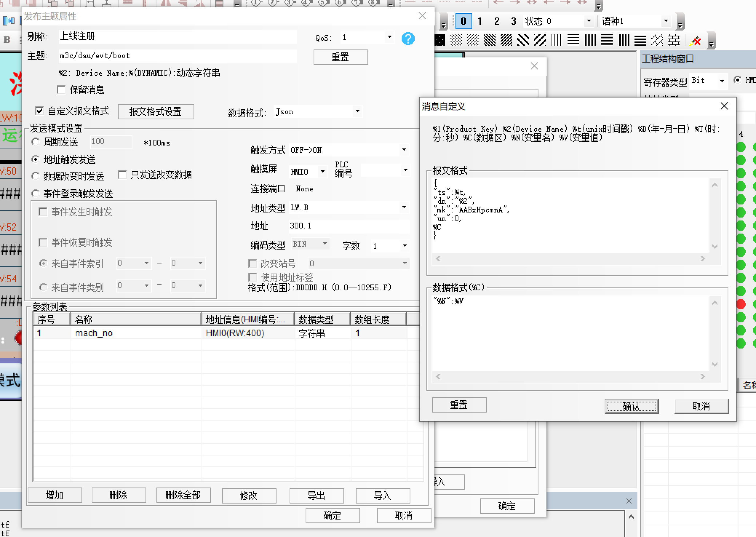Viewport: 756px width, 537px height.
Task: Open the 字数 dropdown
Action: pyautogui.click(x=405, y=246)
